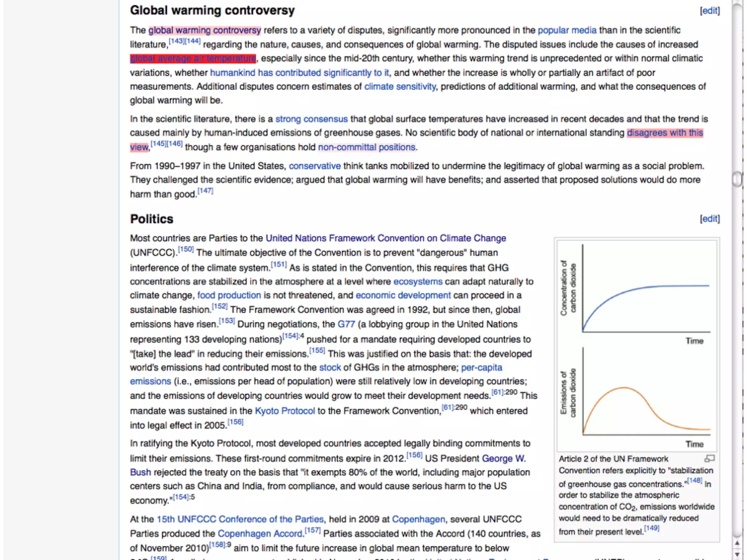Follow the G77 link
Image resolution: width=747 pixels, height=560 pixels.
tap(346, 324)
